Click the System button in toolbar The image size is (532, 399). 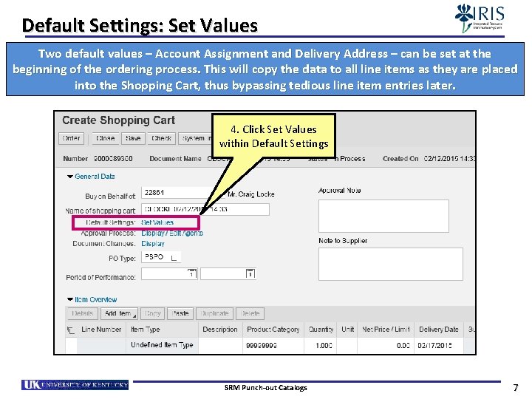195,138
